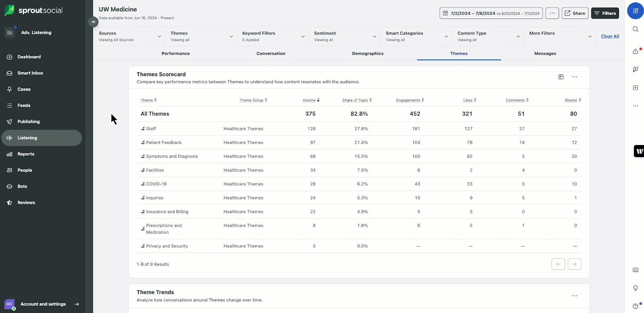Sort by the Engagements column
The height and width of the screenshot is (313, 644).
point(410,100)
